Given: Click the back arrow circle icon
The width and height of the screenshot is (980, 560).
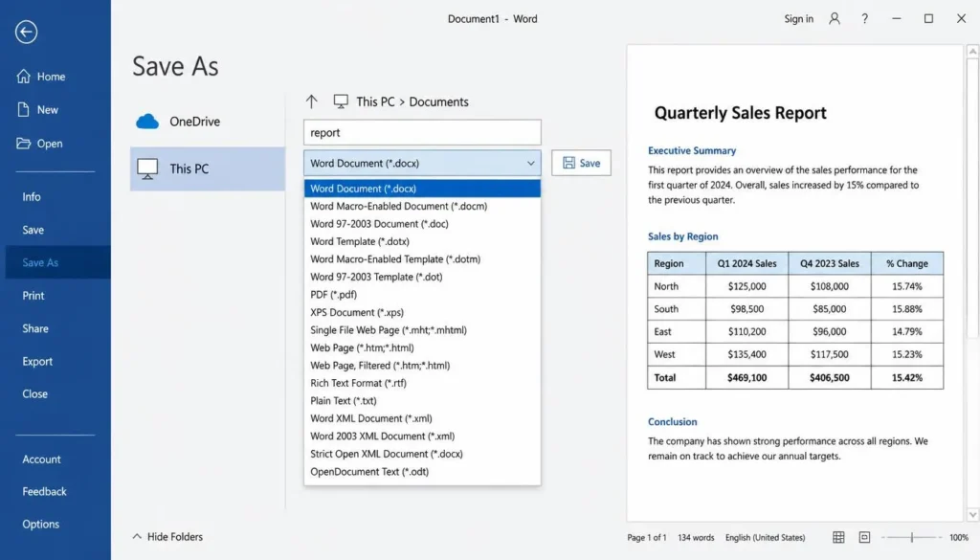Looking at the screenshot, I should tap(26, 32).
